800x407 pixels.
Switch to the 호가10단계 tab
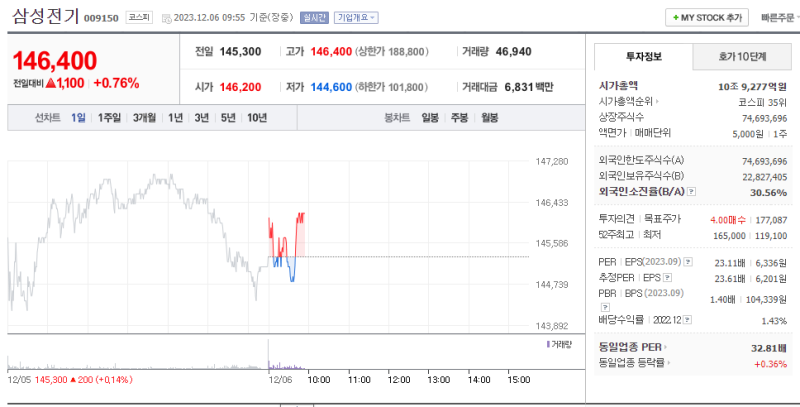pos(741,57)
